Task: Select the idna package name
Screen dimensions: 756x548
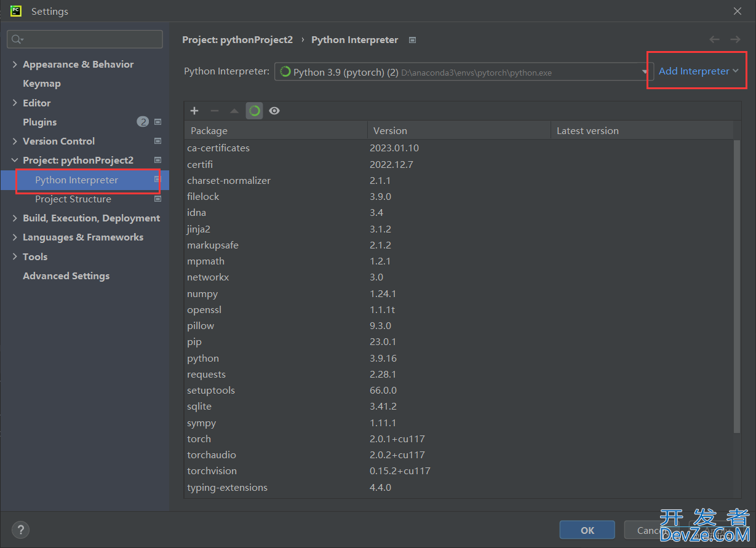Action: 196,212
